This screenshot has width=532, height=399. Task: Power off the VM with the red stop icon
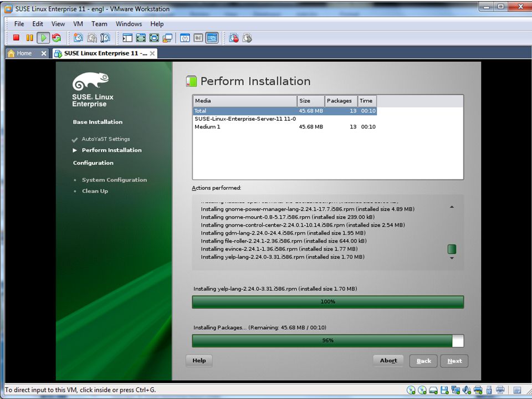pos(16,38)
